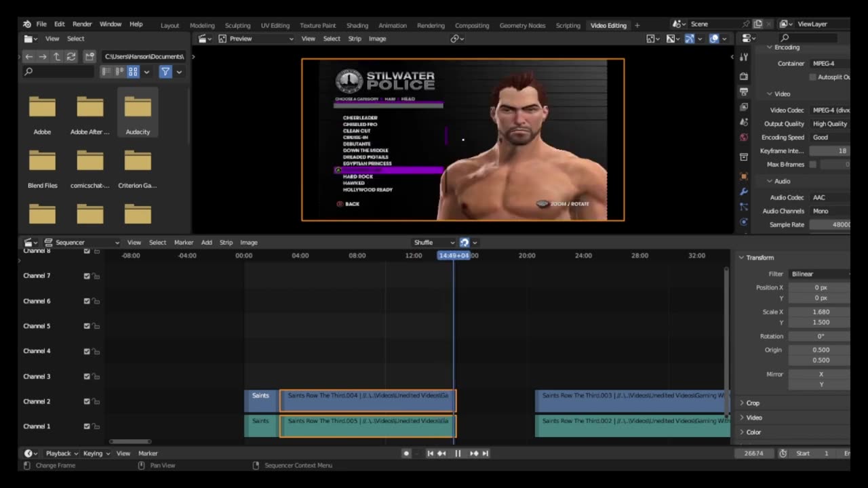Viewport: 868px width, 488px height.
Task: Toggle overlays in the preview header
Action: (714, 39)
